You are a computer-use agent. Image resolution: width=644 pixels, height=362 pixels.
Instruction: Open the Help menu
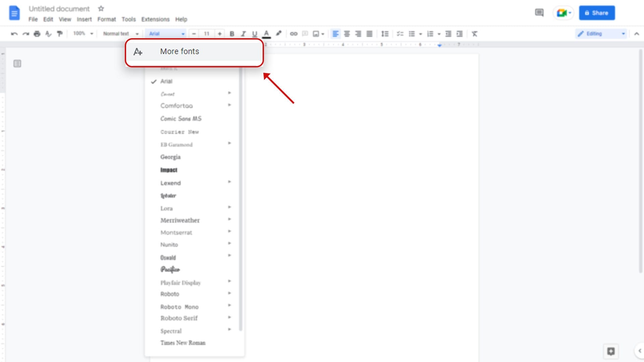coord(181,19)
